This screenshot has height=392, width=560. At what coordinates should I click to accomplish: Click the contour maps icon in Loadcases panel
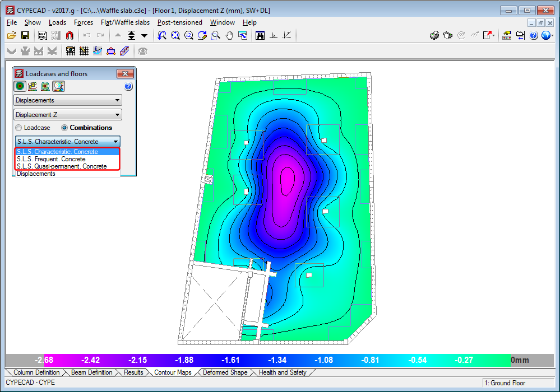tap(20, 86)
